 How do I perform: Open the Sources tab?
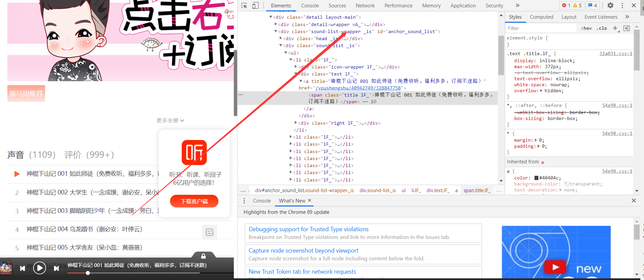pos(337,5)
